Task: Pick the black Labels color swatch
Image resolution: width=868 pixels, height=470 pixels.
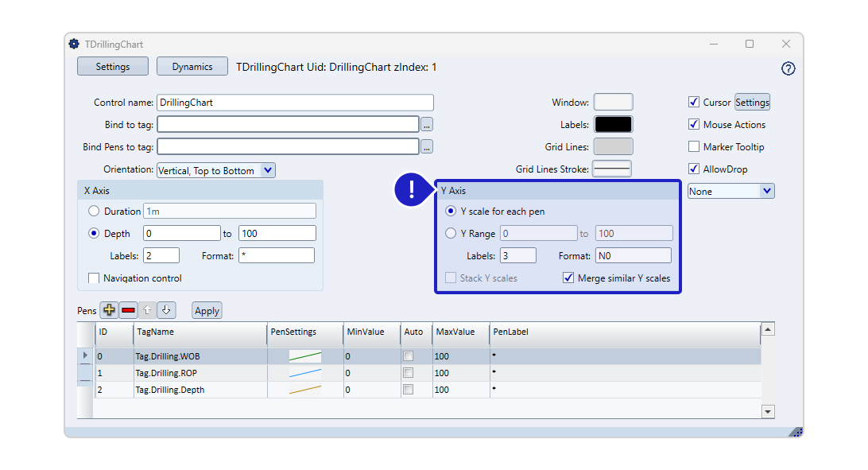Action: coord(614,125)
